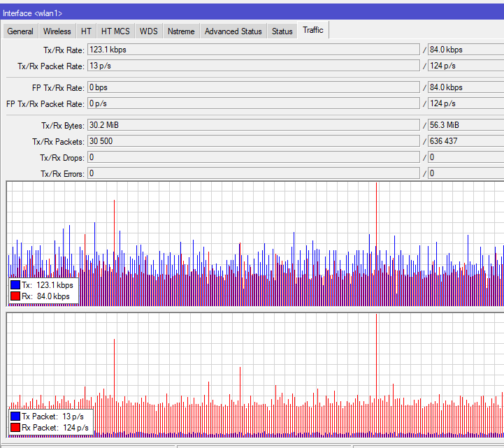Go to the HT MCS tab
Screen dimensions: 504x448
point(115,31)
